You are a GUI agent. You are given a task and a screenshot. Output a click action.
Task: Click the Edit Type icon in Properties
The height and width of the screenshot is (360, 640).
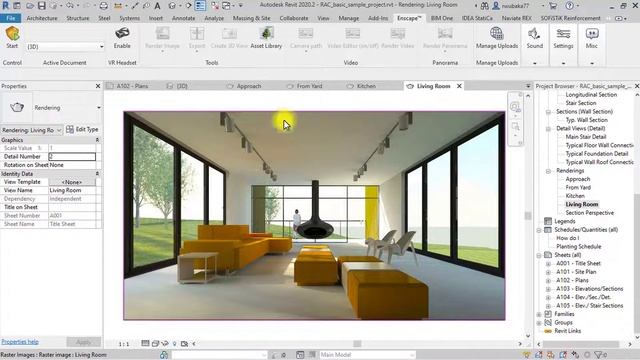click(70, 129)
